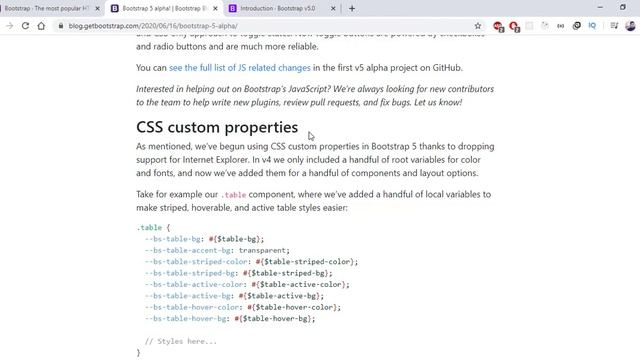Open the media control playlist icon
Image resolution: width=640 pixels, height=360 pixels.
point(614,26)
